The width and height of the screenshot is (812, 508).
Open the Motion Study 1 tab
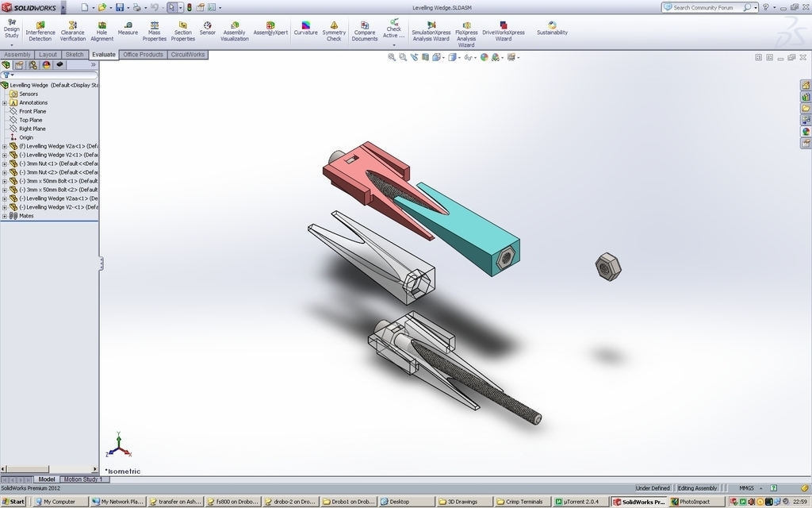coord(83,479)
